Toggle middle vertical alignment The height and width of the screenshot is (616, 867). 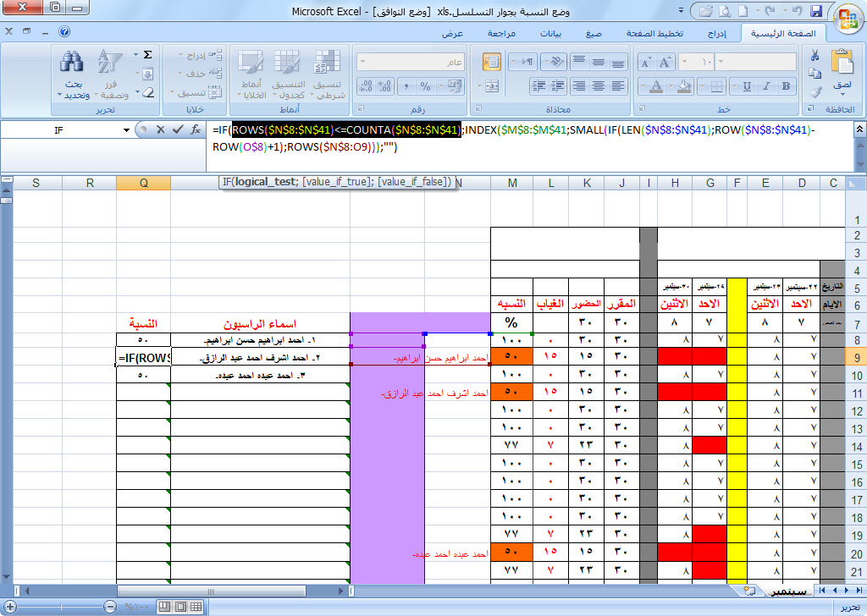[599, 62]
